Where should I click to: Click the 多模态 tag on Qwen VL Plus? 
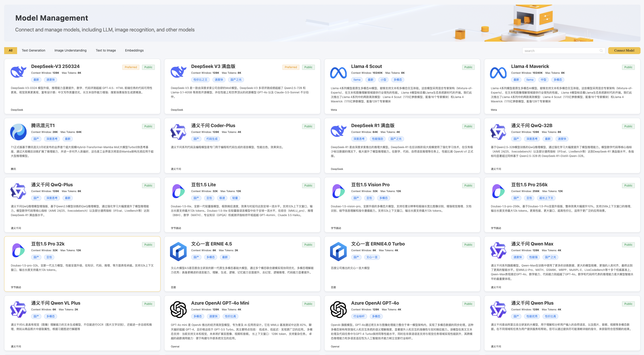(51, 316)
